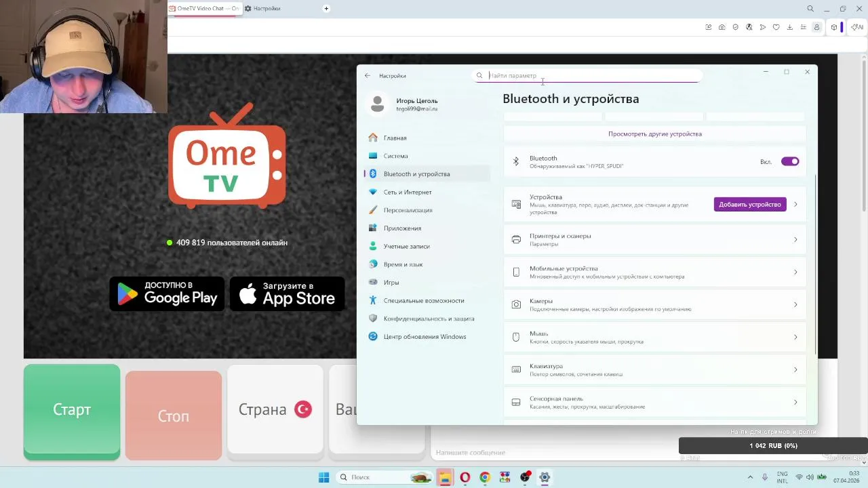
Task: Open Учетные записи section
Action: pyautogui.click(x=427, y=246)
